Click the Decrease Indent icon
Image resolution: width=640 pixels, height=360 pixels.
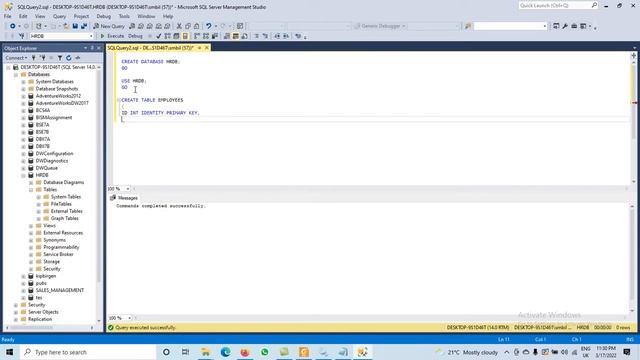[x=277, y=36]
